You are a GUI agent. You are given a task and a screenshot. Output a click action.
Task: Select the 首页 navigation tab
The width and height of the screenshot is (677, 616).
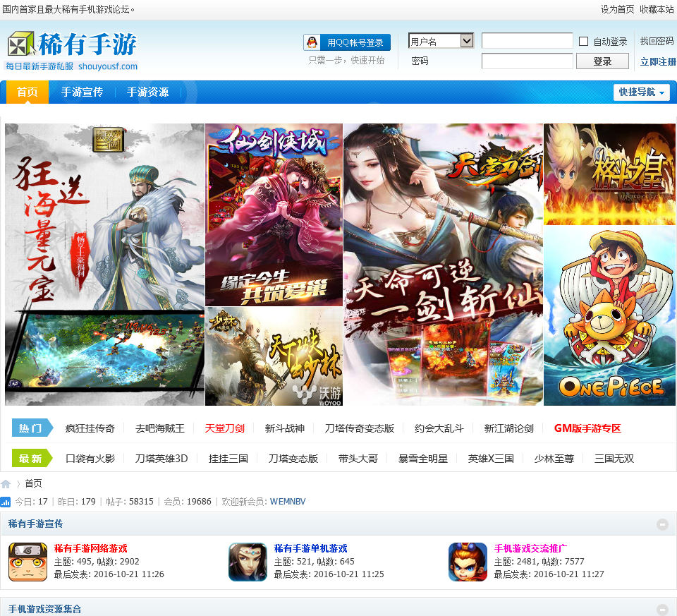pyautogui.click(x=28, y=92)
